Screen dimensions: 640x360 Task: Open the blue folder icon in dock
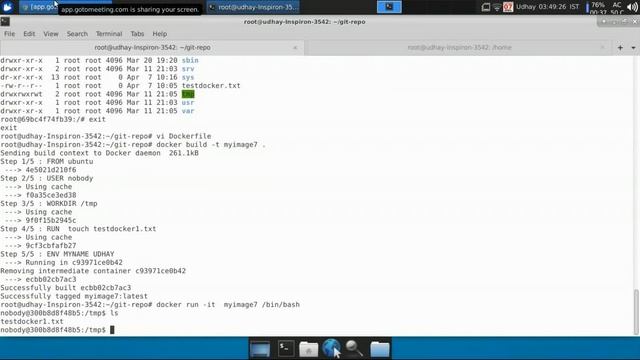click(380, 349)
